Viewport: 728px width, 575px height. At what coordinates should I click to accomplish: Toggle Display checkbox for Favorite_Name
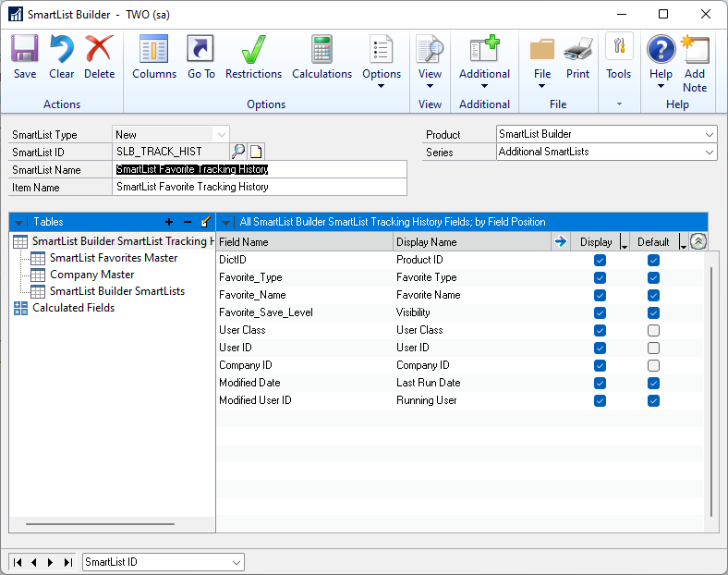tap(600, 296)
